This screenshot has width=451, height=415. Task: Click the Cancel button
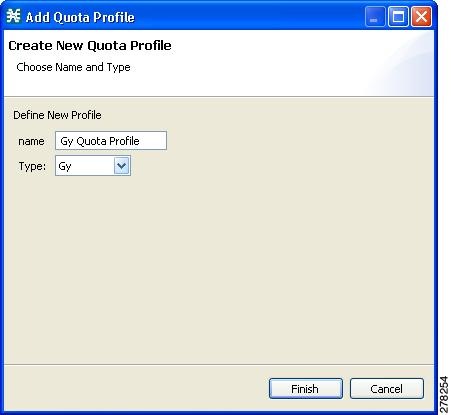[x=387, y=388]
